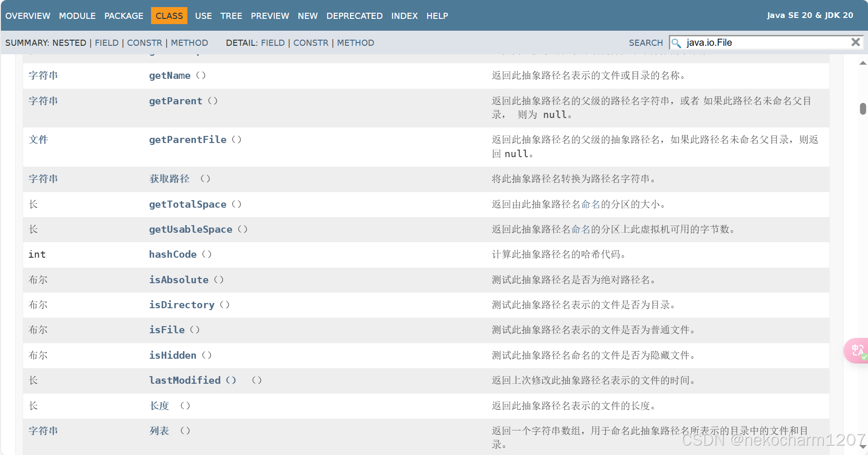Click the vertical scrollbar thumb
Image resolution: width=868 pixels, height=455 pixels.
point(863,109)
